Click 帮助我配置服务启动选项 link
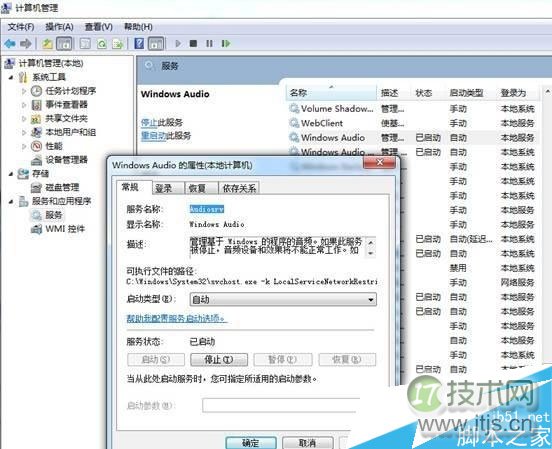The width and height of the screenshot is (552, 449). tap(176, 318)
